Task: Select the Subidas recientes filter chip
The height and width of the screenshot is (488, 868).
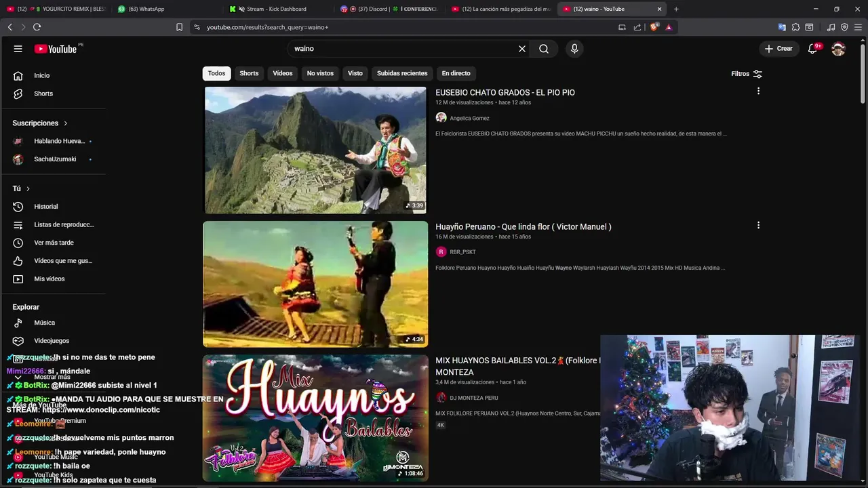Action: pyautogui.click(x=402, y=73)
